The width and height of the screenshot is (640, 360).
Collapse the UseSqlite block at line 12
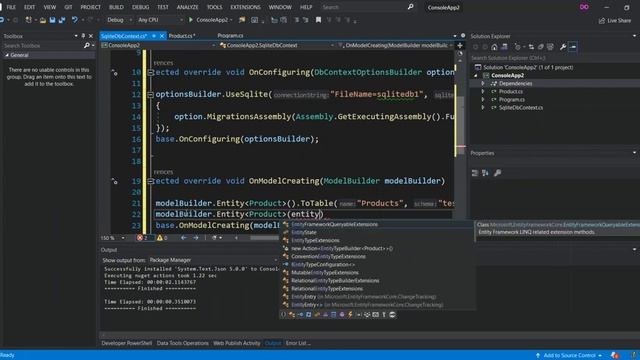150,95
